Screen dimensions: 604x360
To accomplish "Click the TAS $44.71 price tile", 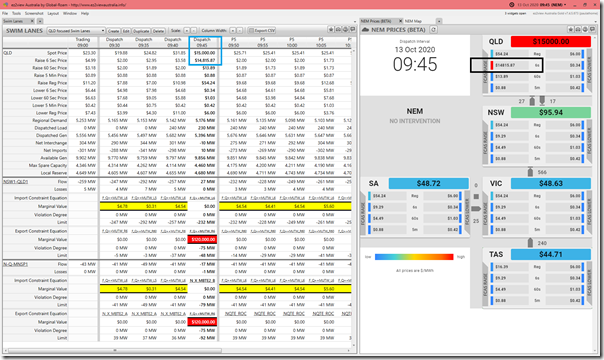I will [x=550, y=254].
